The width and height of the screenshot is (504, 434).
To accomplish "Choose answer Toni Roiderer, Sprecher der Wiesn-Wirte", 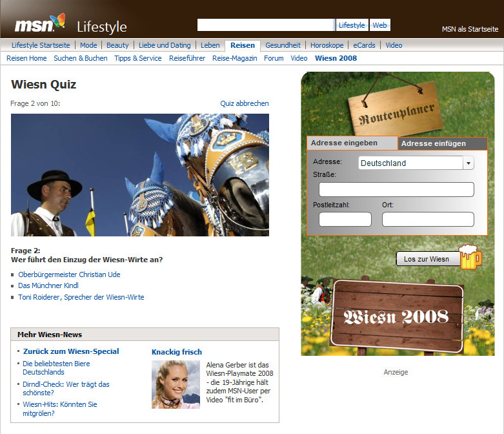I will 81,297.
